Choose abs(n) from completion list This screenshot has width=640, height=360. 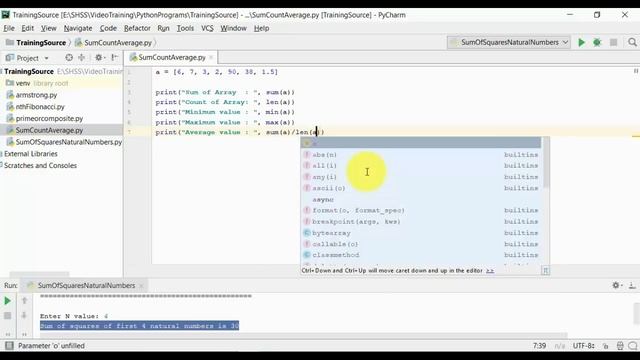pos(420,155)
